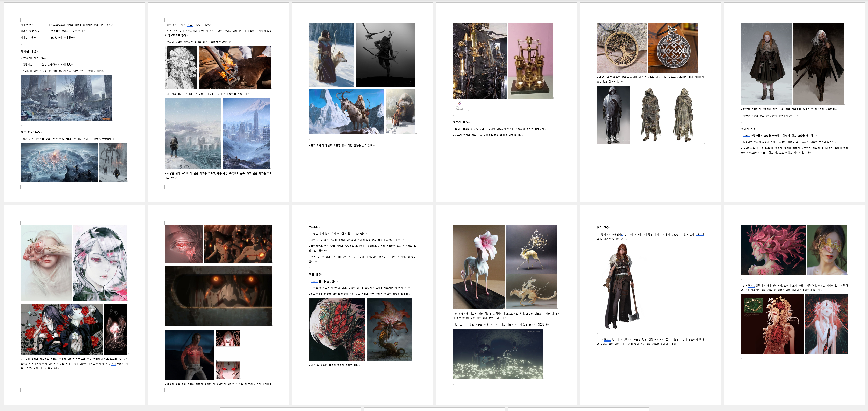868x411 pixels.
Task: Click the '변이 과정' heading
Action: tap(603, 228)
